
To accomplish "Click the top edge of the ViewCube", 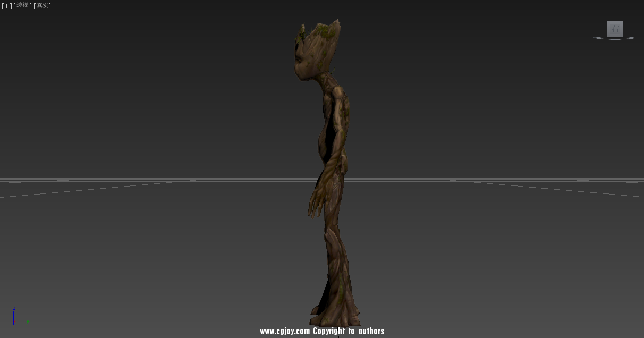I will point(615,22).
